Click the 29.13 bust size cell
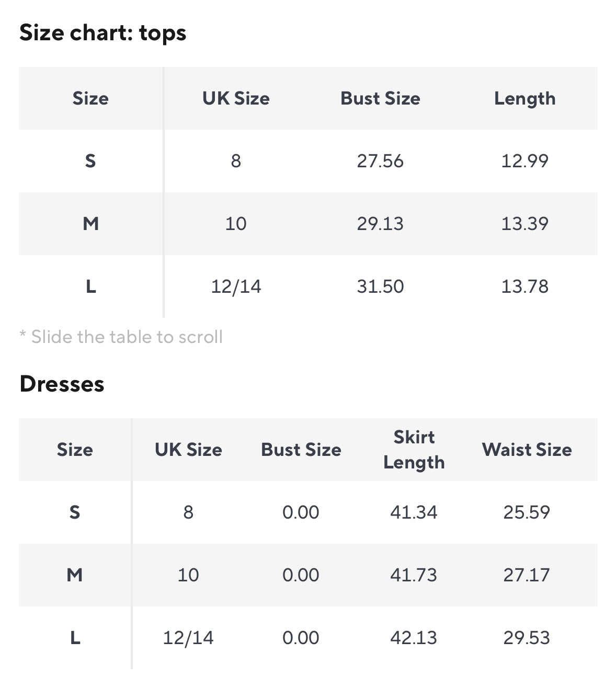 (x=380, y=224)
